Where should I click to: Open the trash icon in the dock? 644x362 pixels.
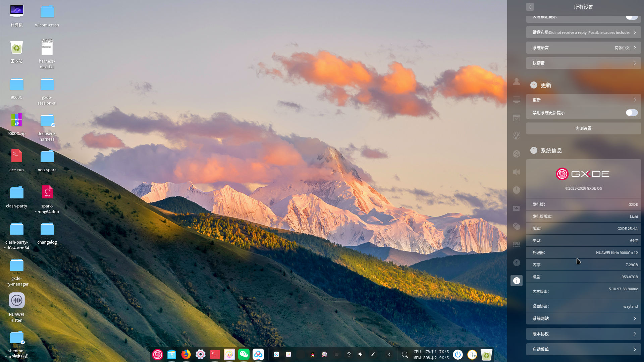point(486,354)
